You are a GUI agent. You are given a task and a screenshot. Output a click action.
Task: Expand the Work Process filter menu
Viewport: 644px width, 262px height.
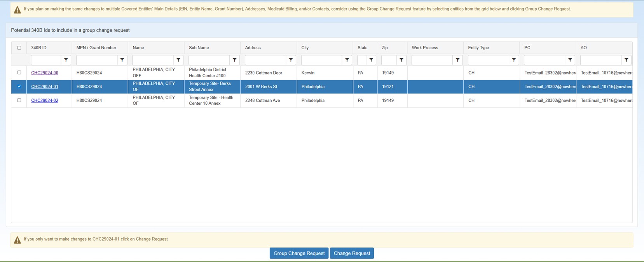pos(457,60)
